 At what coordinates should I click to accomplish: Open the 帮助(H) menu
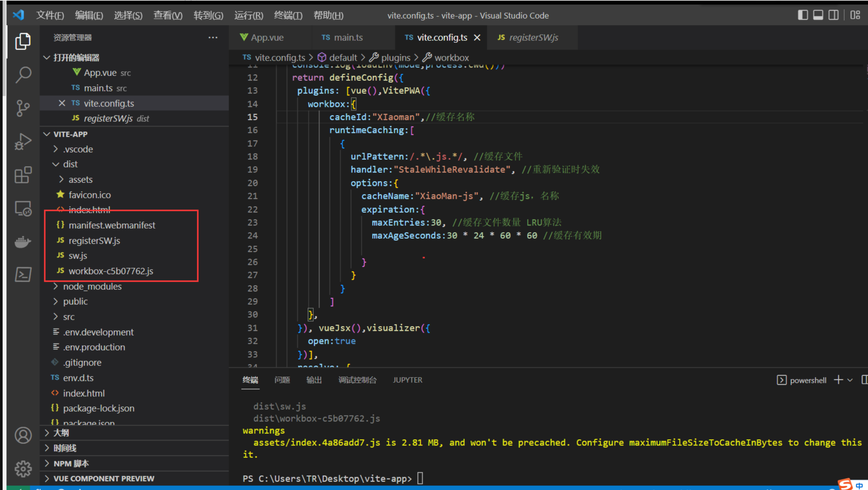pos(328,15)
